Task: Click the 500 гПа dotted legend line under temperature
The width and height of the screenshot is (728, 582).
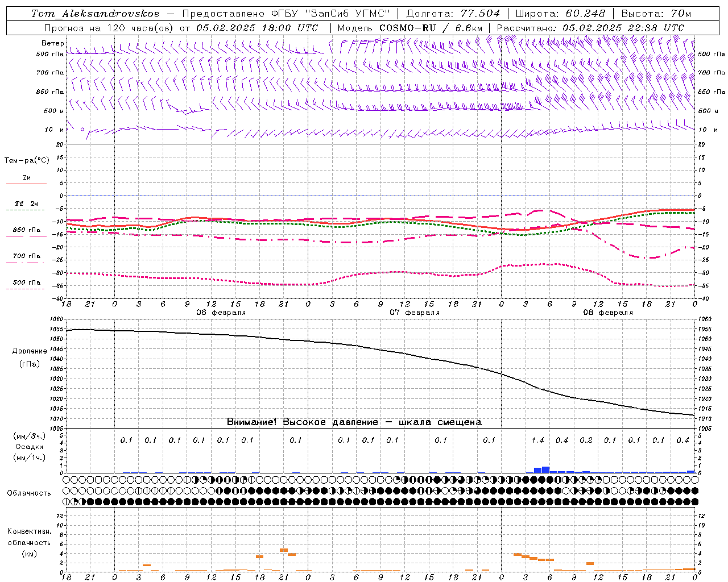Action: [x=26, y=289]
